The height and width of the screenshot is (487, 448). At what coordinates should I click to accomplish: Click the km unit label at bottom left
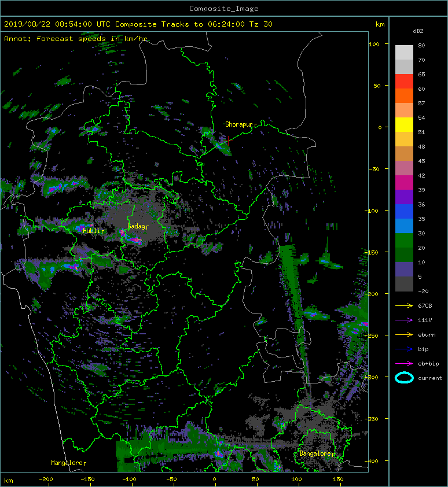click(9, 481)
